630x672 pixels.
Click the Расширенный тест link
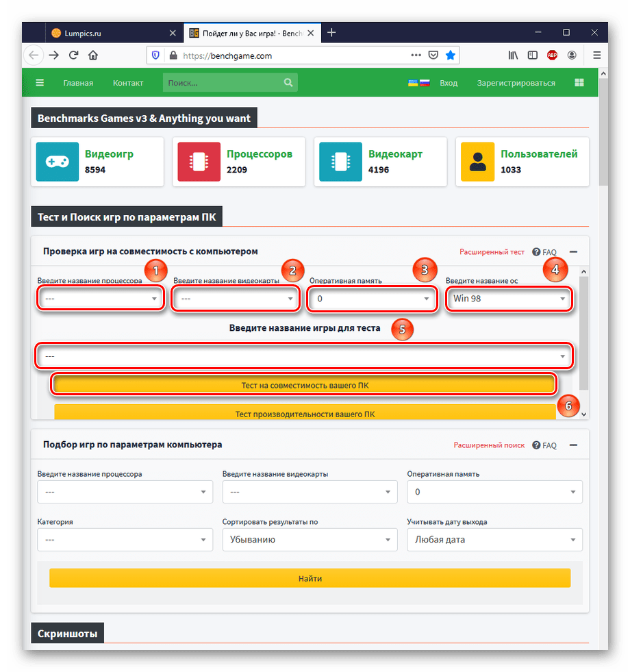492,252
